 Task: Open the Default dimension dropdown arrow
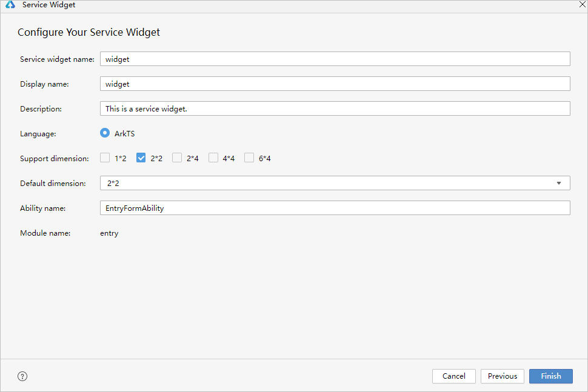point(558,183)
